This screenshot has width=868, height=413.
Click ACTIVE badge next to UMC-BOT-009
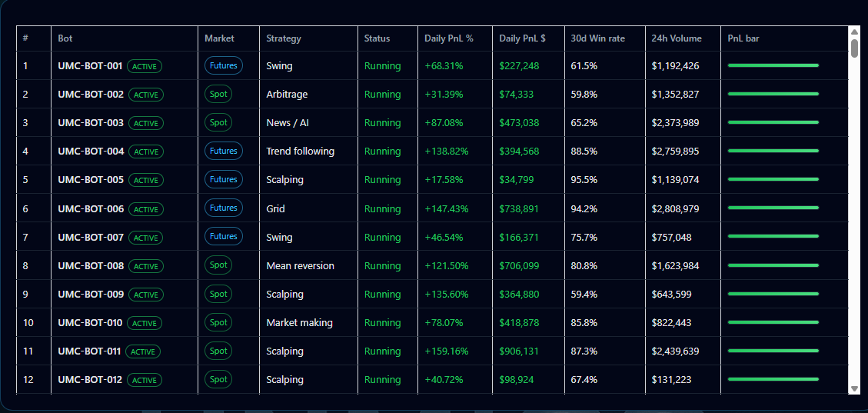click(145, 295)
